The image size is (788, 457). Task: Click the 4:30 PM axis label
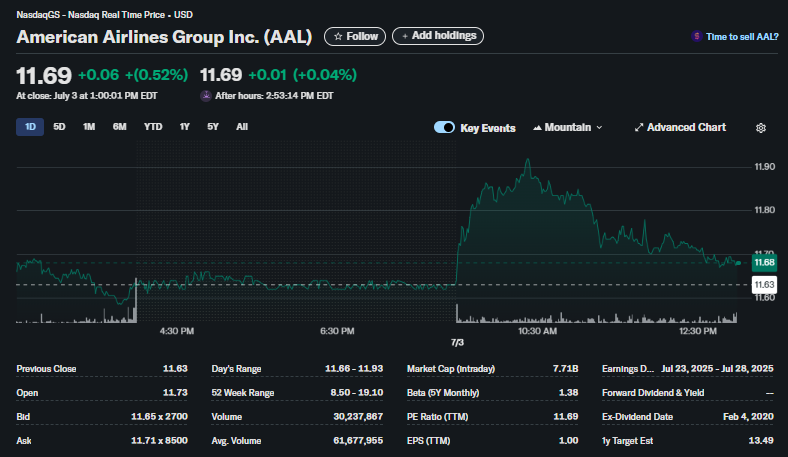click(176, 331)
